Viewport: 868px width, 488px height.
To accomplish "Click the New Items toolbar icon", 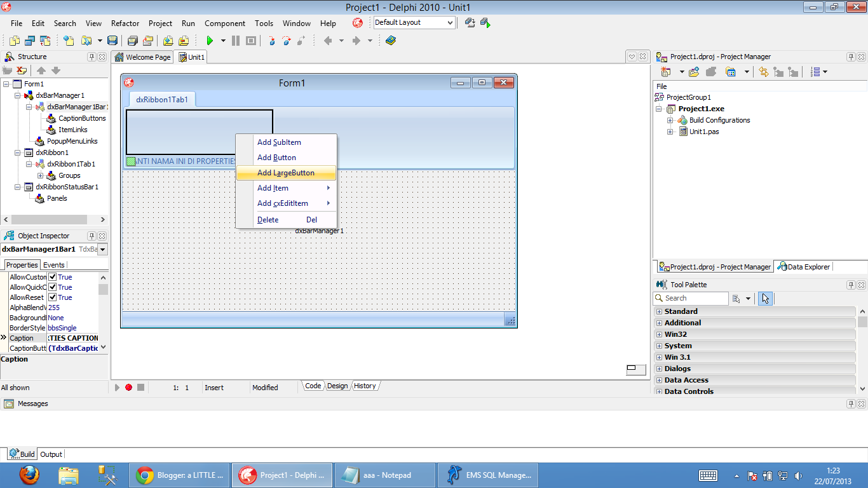I will [69, 40].
